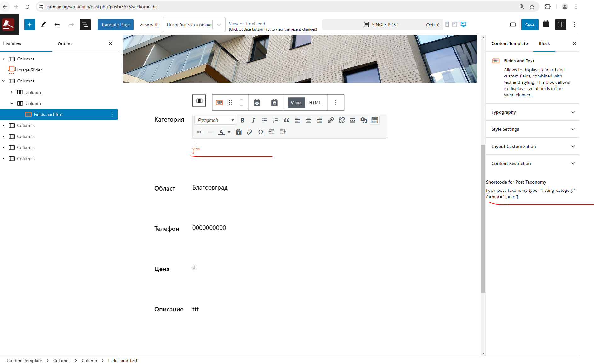The width and height of the screenshot is (594, 364).
Task: Insert special character omega icon
Action: tap(260, 132)
